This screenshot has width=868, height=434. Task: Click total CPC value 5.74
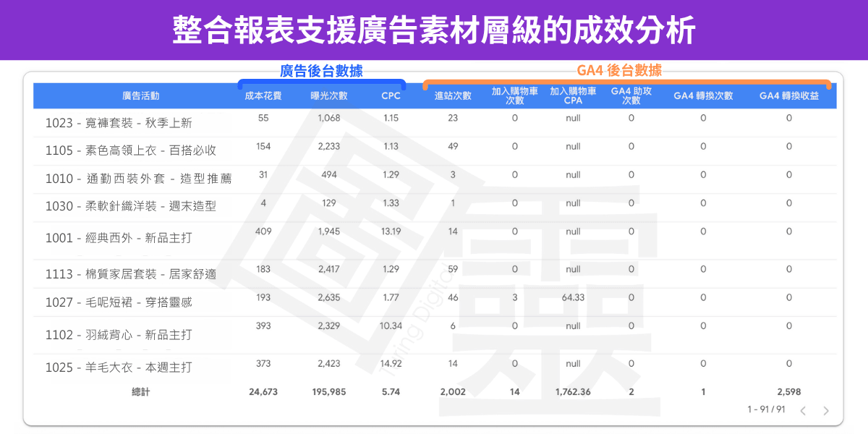(x=391, y=391)
